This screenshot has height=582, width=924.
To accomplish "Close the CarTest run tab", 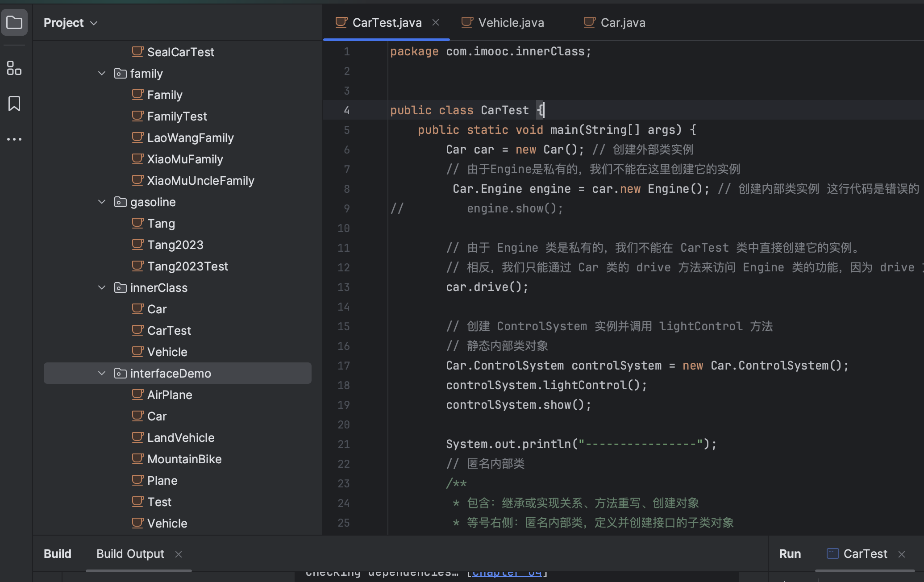I will (902, 554).
